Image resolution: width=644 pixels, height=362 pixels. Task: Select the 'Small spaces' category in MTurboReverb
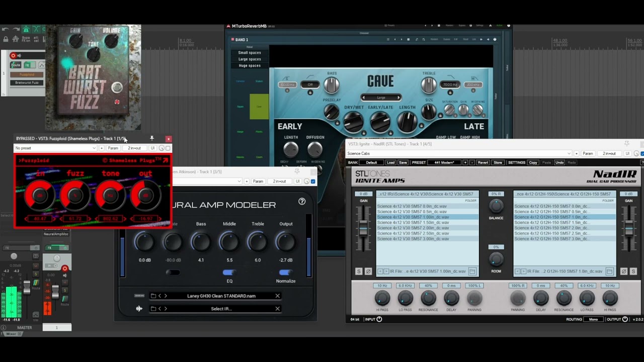(250, 52)
